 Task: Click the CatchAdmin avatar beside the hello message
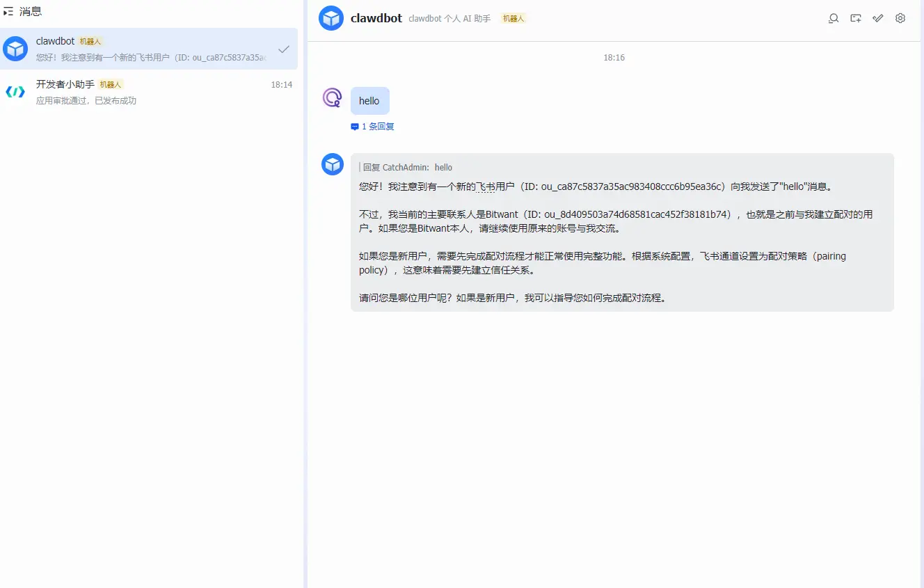(332, 98)
